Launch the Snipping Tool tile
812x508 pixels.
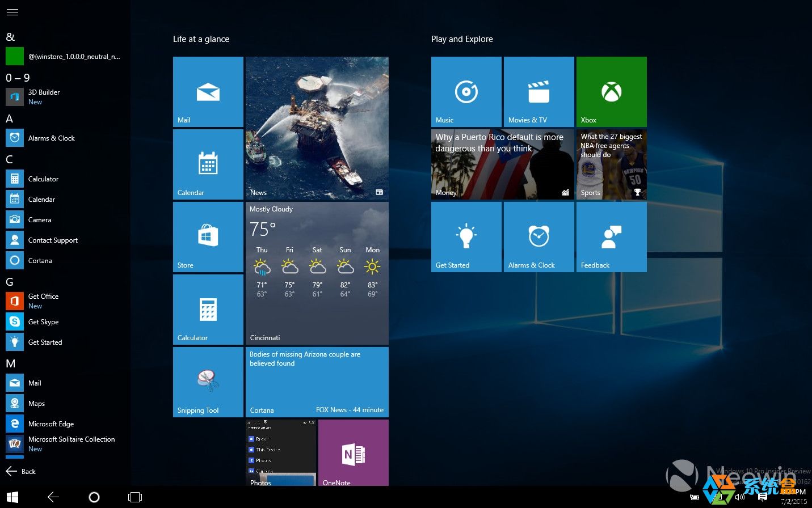(x=208, y=382)
